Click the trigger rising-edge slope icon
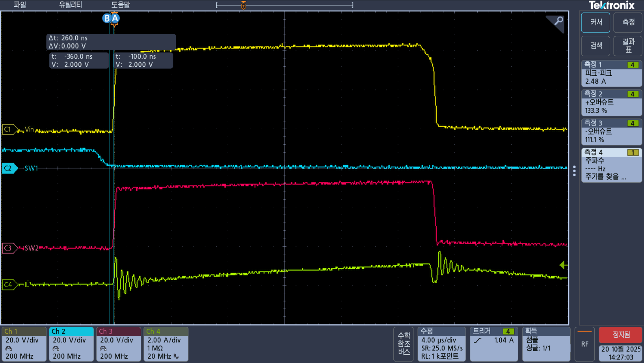This screenshot has width=644, height=363. pos(478,340)
